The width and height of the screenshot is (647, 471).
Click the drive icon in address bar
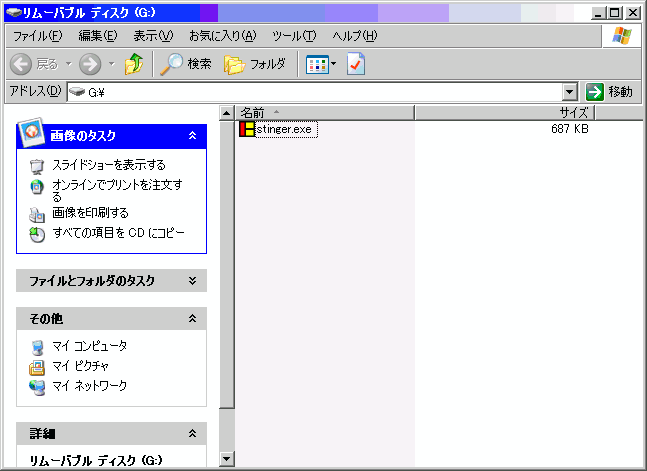tap(77, 91)
